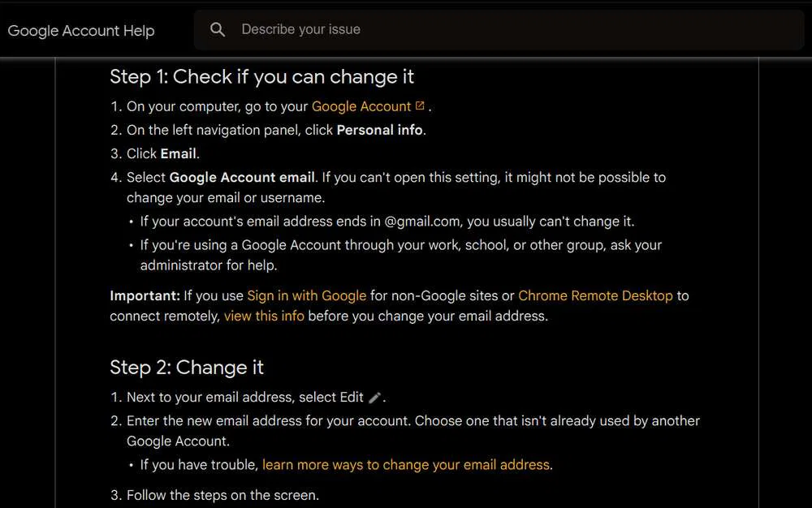Click the bold 'Email' word in step 3
812x508 pixels.
click(x=179, y=153)
